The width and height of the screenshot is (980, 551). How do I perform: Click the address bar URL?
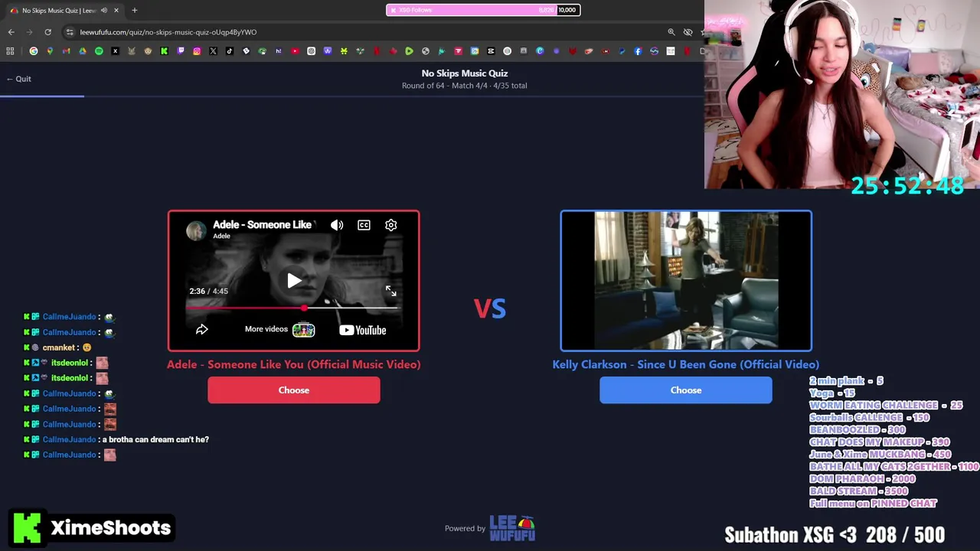click(168, 32)
